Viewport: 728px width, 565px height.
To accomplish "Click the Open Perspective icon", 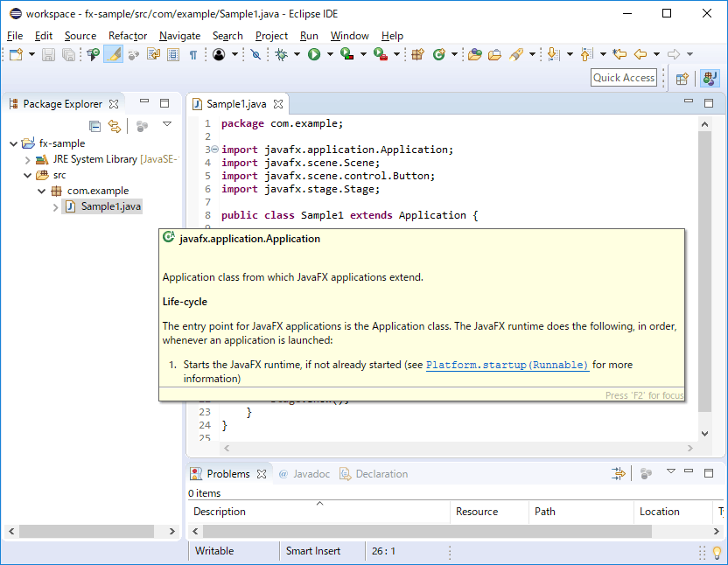I will (682, 79).
